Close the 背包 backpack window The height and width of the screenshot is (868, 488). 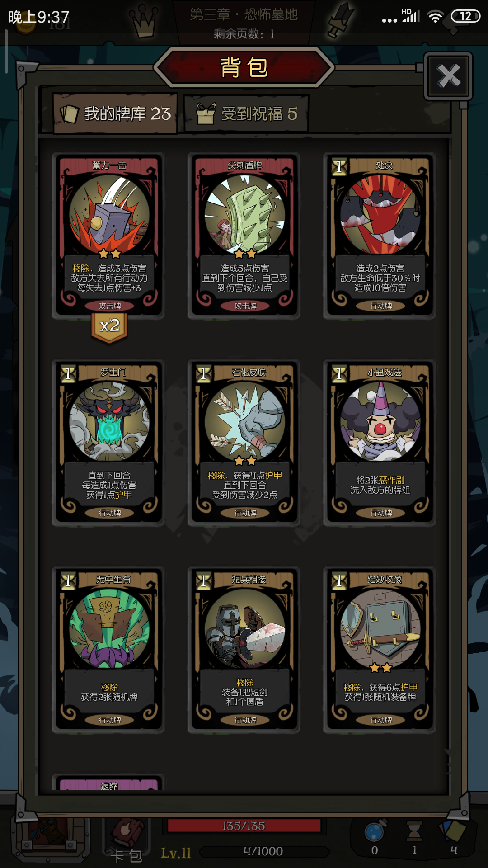point(448,75)
